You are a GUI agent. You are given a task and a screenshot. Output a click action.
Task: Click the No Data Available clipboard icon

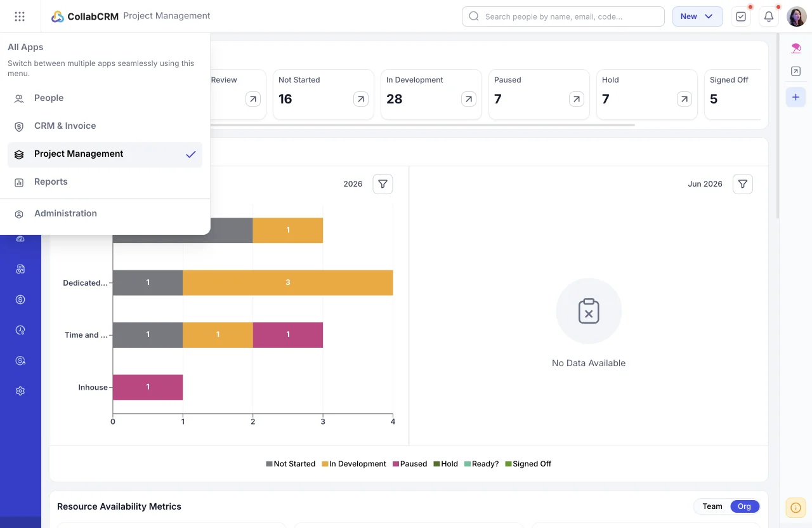[x=589, y=311]
